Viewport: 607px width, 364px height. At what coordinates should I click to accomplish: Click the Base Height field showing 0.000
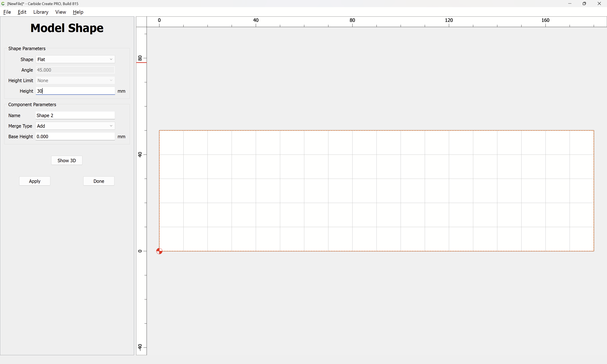tap(75, 136)
